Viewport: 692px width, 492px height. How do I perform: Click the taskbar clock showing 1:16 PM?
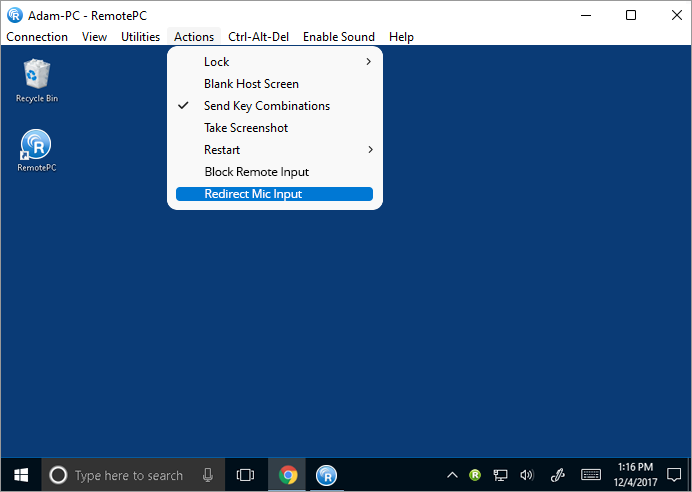click(x=635, y=474)
